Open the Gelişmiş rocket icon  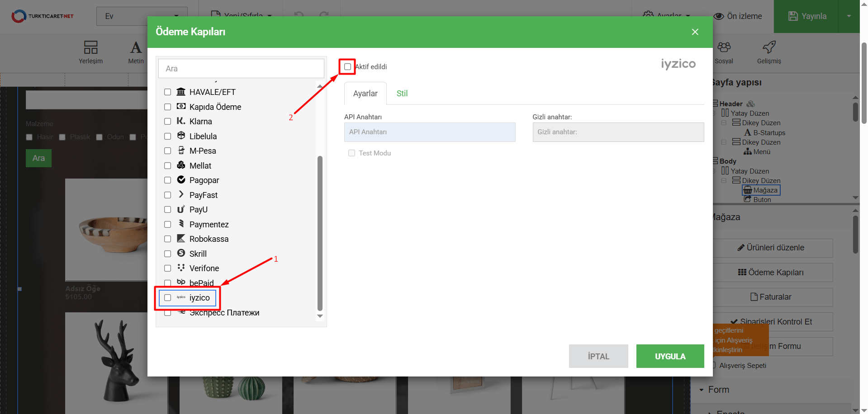[x=769, y=47]
